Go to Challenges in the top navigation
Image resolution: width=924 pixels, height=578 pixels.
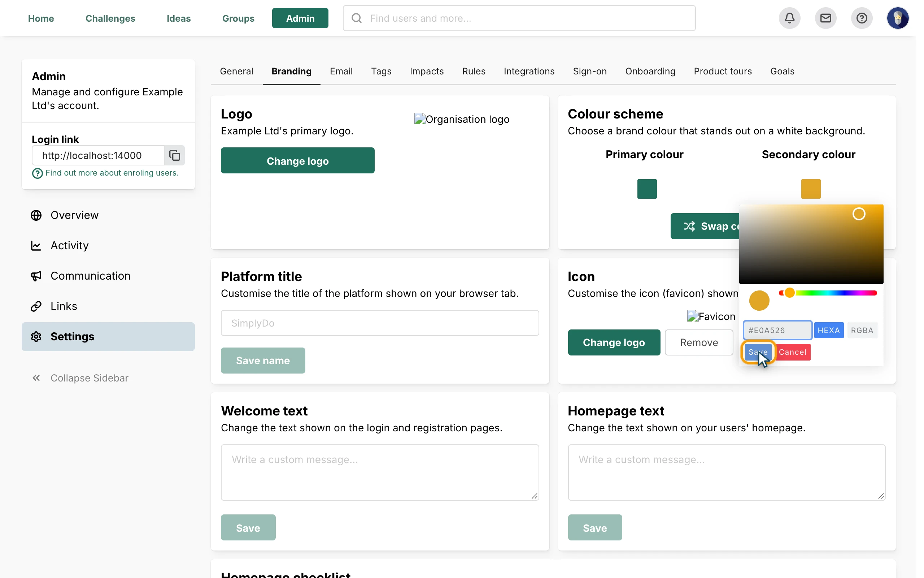(x=110, y=18)
